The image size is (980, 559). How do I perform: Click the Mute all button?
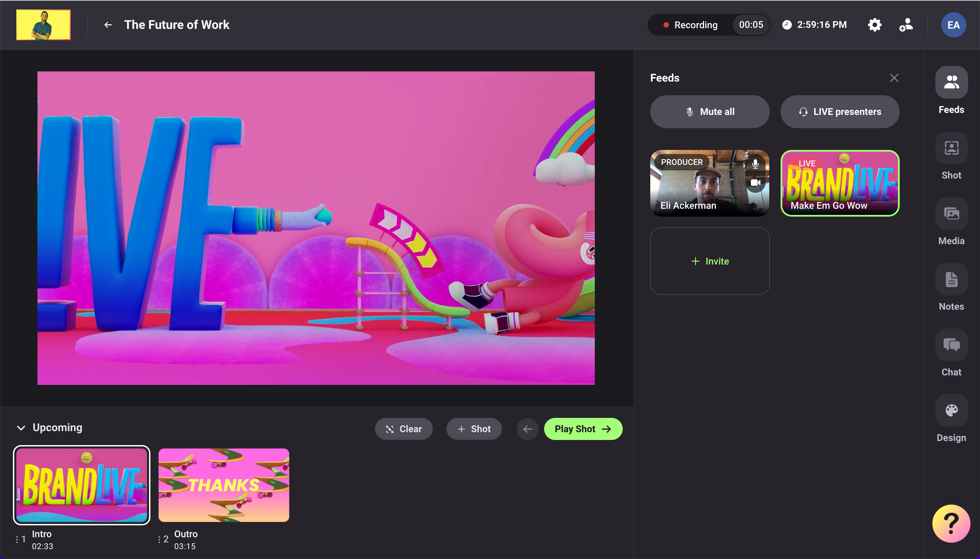709,112
